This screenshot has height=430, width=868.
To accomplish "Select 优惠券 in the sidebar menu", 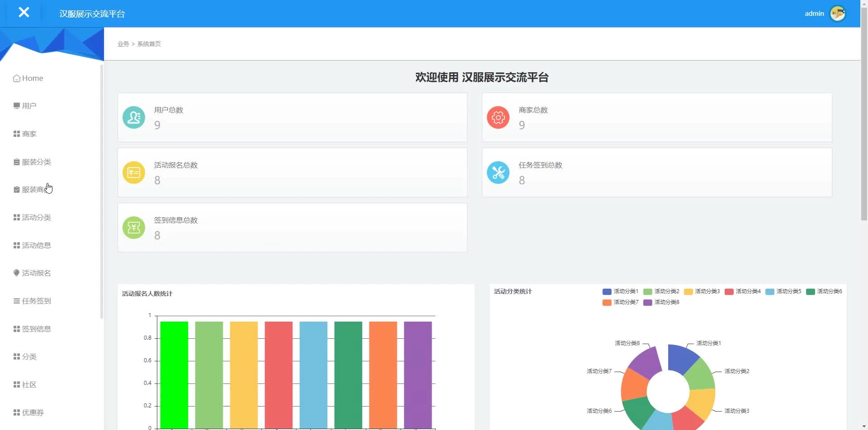I will click(x=33, y=412).
